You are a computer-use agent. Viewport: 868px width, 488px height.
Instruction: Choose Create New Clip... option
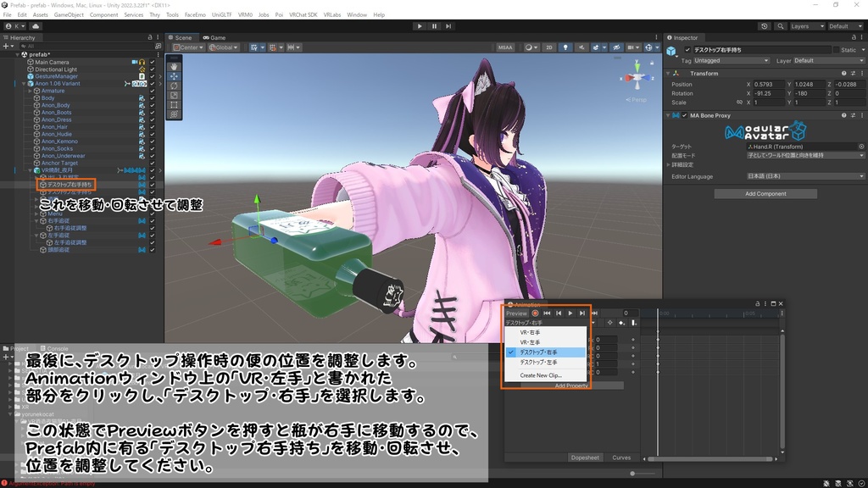(545, 375)
